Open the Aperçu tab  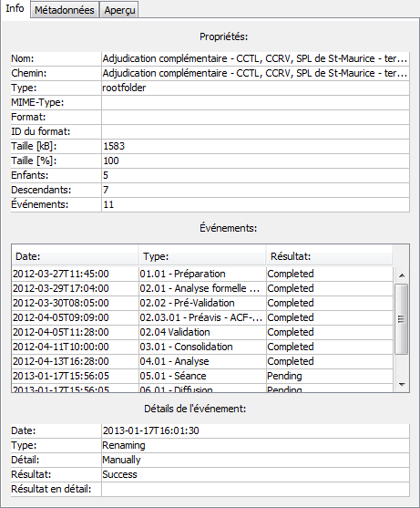coord(119,10)
